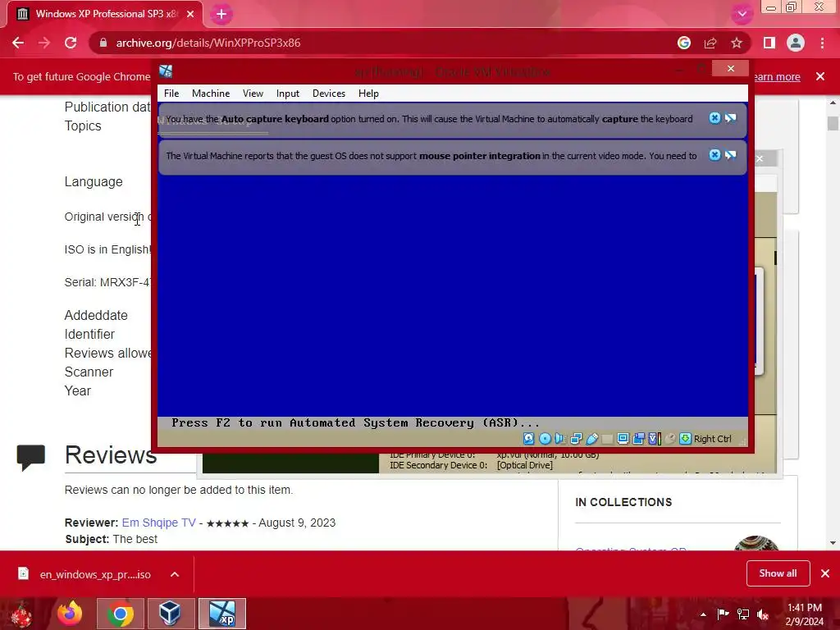Click the page vertical scrollbar thumb
This screenshot has height=630, width=840.
click(x=832, y=123)
